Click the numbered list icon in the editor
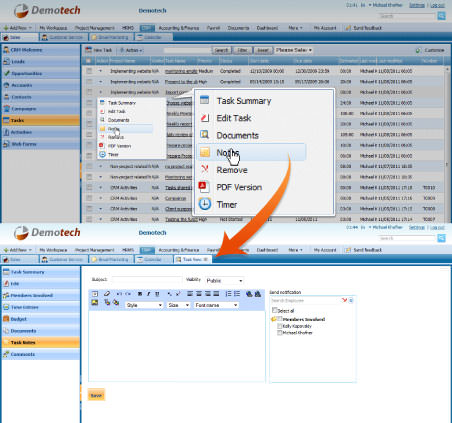Image resolution: width=452 pixels, height=423 pixels. 228,294
